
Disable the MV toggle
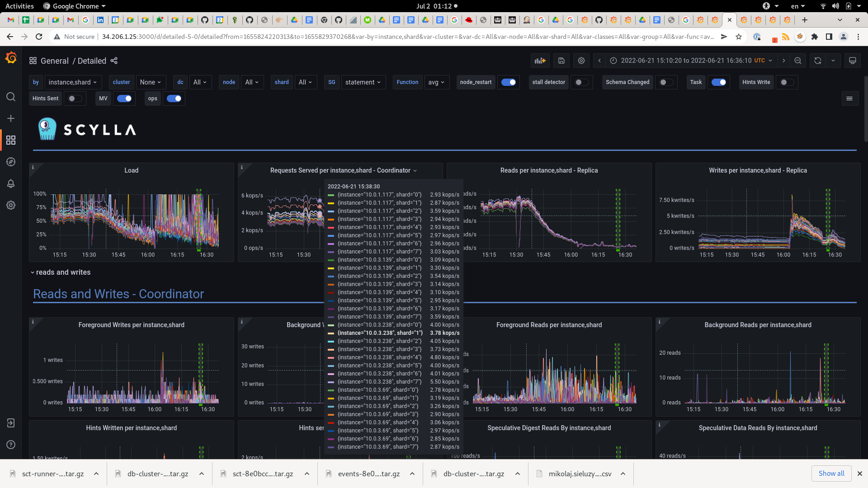pos(124,99)
